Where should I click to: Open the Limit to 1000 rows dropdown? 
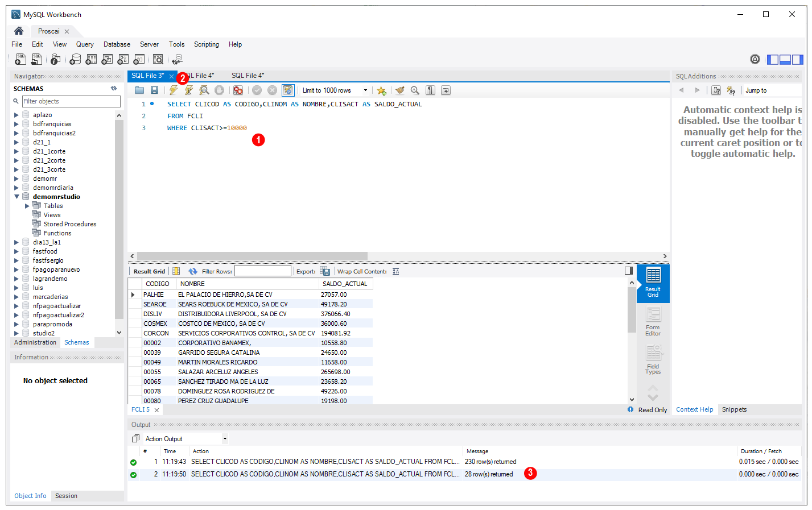click(x=335, y=90)
